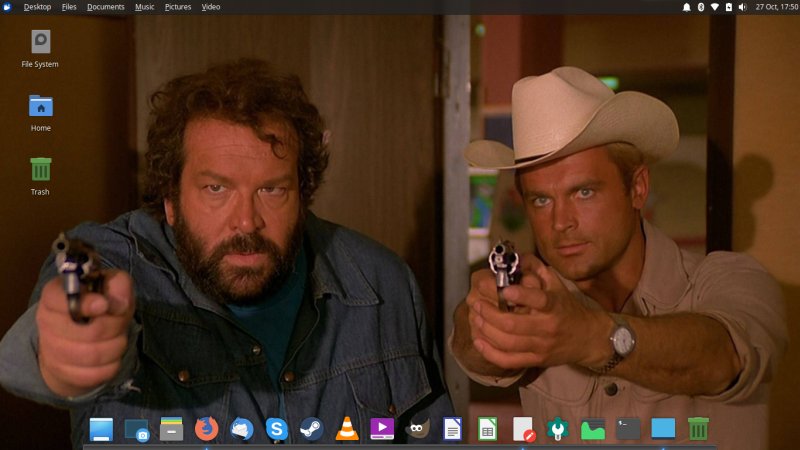Open the file manager drawer icon in the dock
This screenshot has height=450, width=800.
point(171,429)
